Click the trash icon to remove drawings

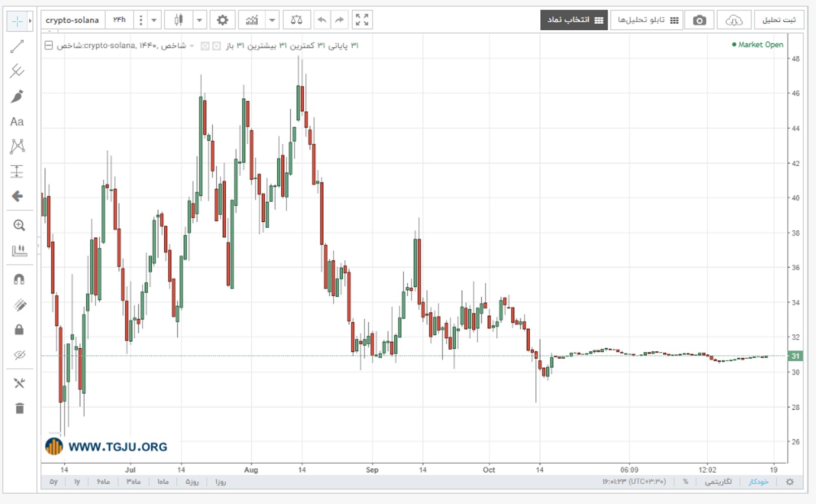19,408
